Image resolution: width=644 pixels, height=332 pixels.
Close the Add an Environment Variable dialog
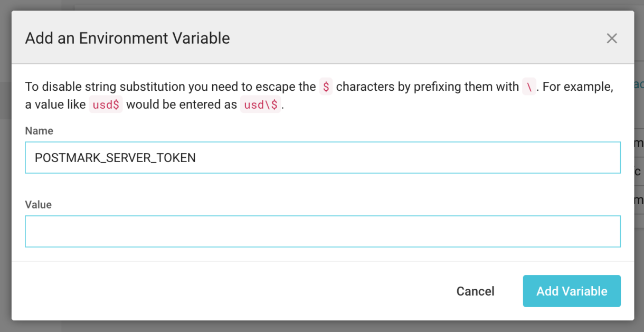[612, 39]
